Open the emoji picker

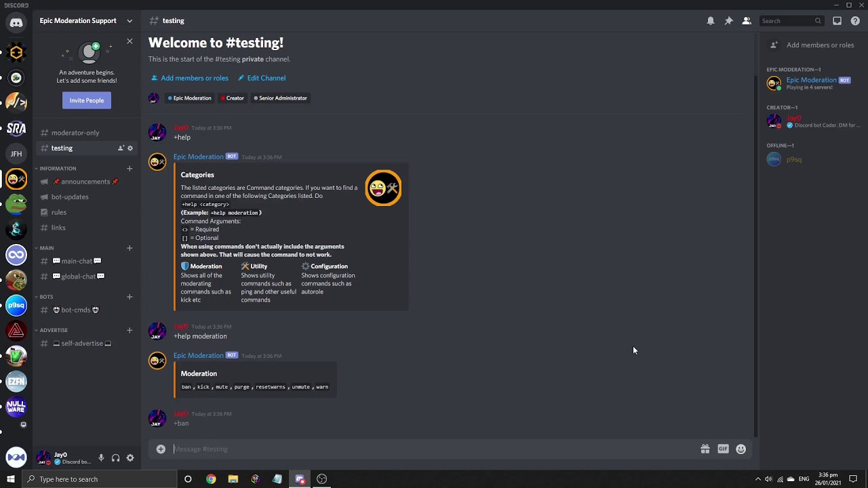(x=741, y=449)
